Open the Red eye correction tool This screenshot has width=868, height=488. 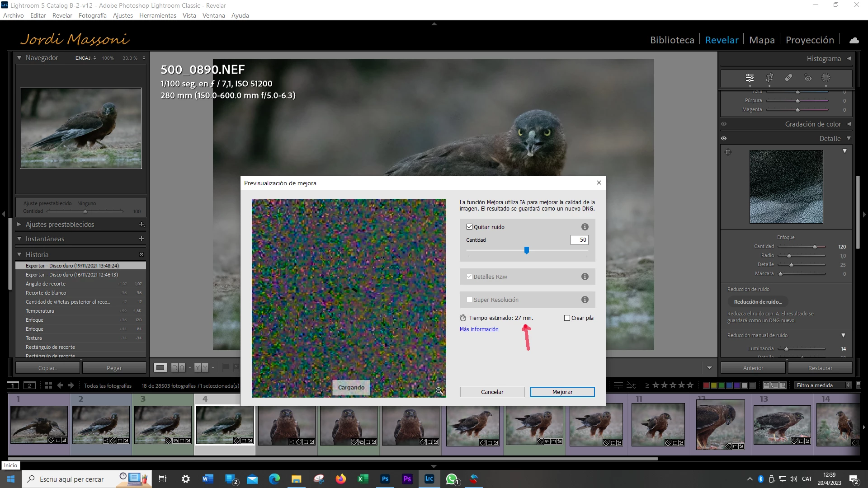[x=808, y=78]
